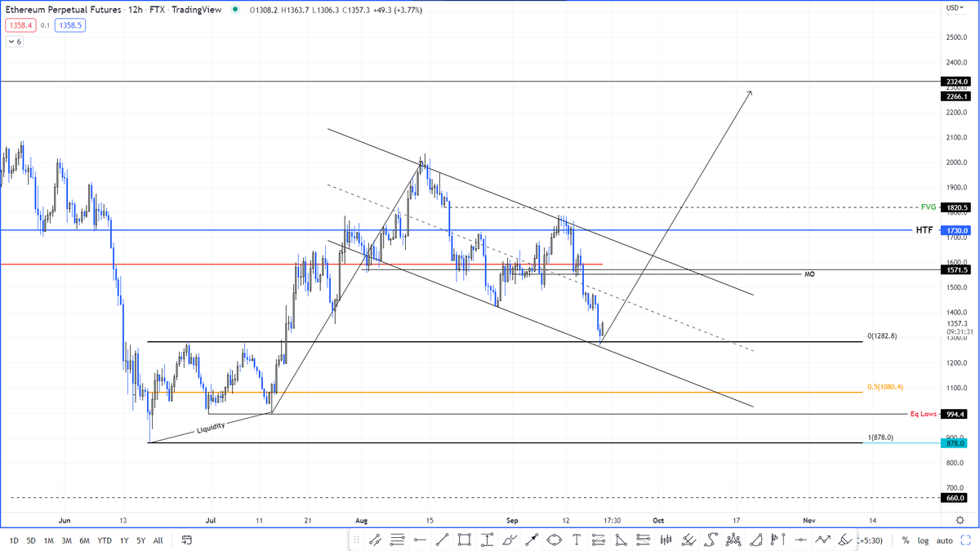Screen dimensions: 980x551
Task: Select the angle measuring tool
Action: pyautogui.click(x=755, y=540)
